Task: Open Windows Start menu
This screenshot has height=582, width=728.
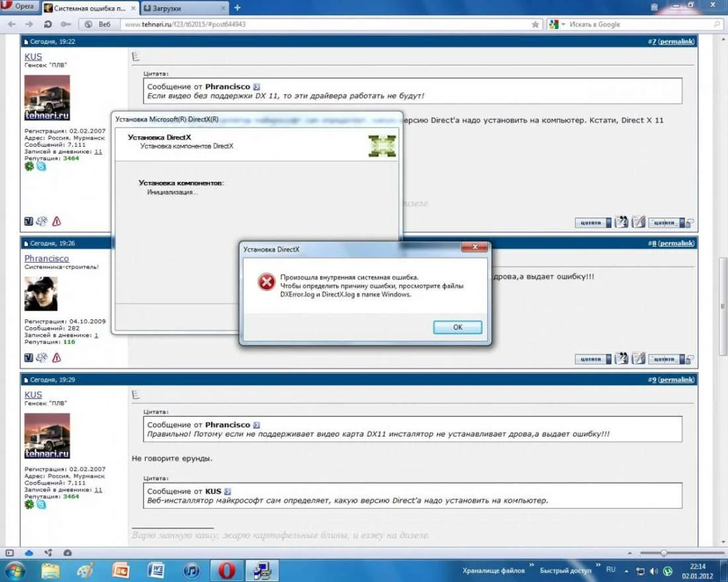Action: pyautogui.click(x=14, y=570)
